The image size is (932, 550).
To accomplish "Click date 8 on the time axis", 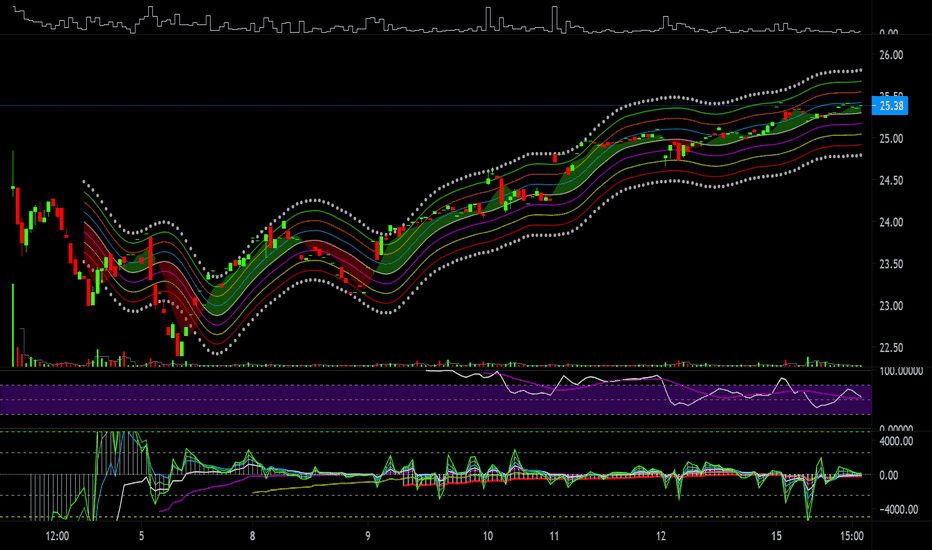I will (253, 536).
